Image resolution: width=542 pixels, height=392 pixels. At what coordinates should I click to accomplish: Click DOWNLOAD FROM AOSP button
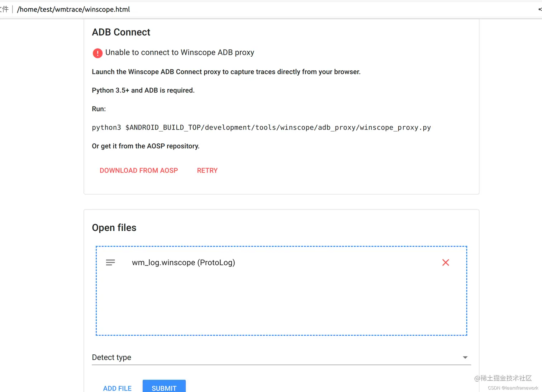click(139, 171)
